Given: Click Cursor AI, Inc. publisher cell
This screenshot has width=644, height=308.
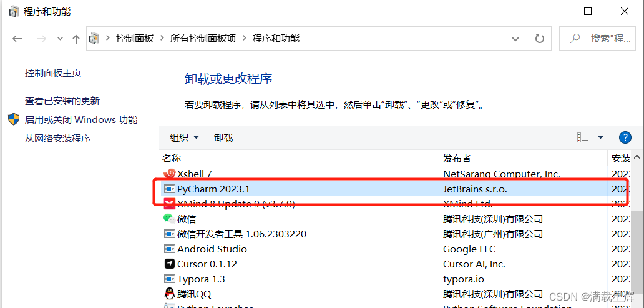Looking at the screenshot, I should click(x=474, y=264).
